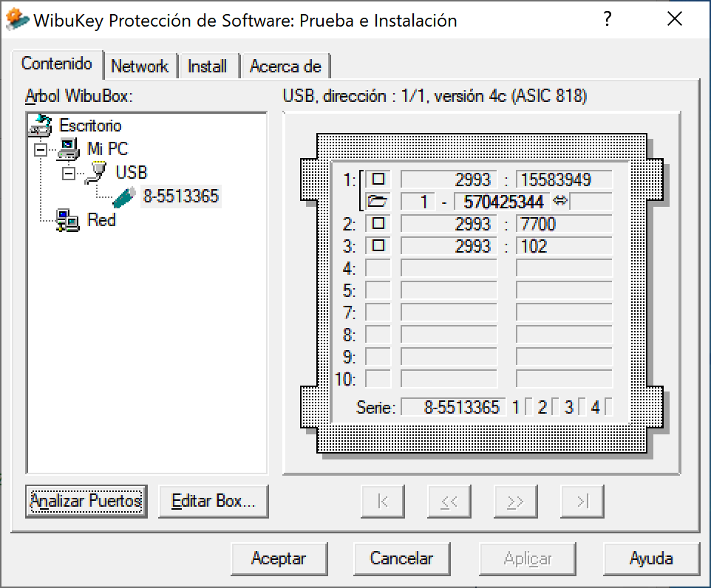Click the Aceptar button

pyautogui.click(x=279, y=558)
